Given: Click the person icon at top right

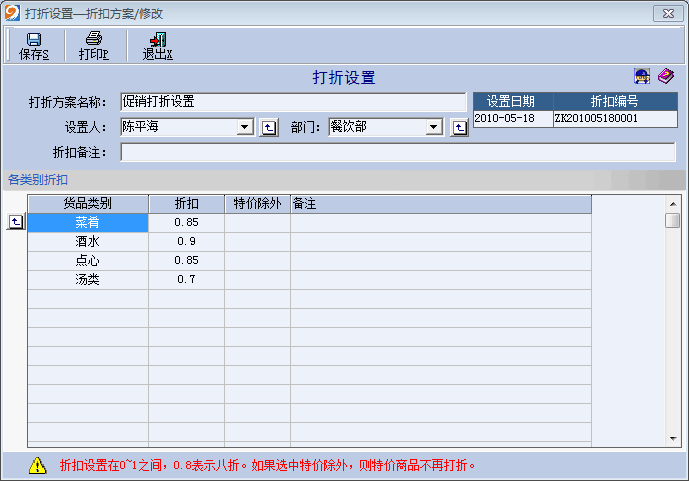Looking at the screenshot, I should 642,77.
